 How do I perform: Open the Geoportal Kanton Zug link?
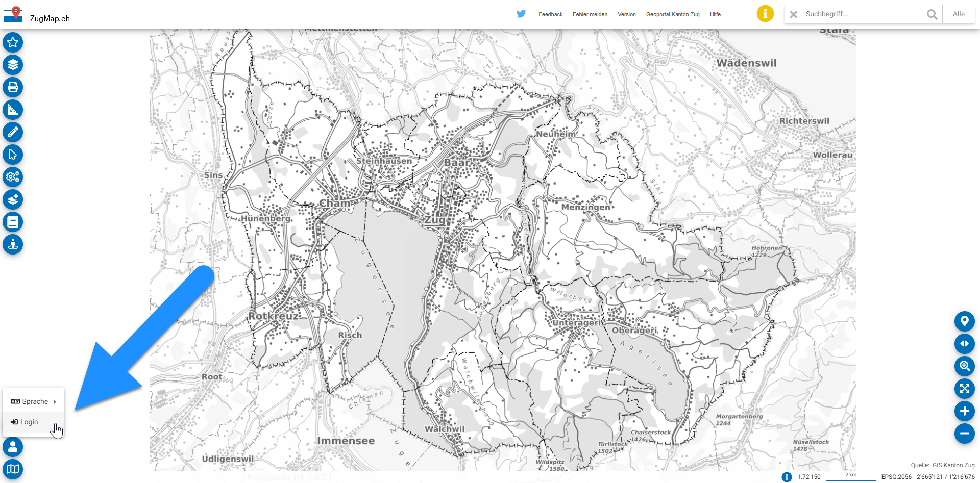pos(672,14)
